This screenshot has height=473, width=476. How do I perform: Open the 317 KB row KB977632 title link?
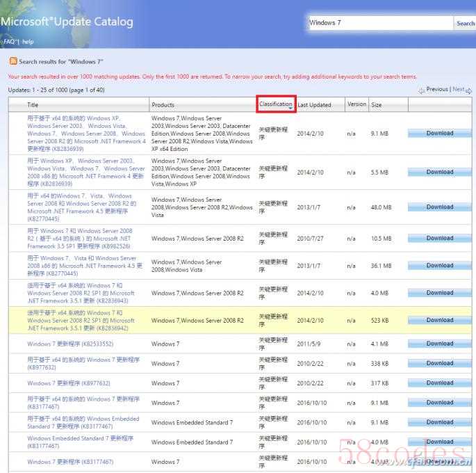tap(69, 383)
